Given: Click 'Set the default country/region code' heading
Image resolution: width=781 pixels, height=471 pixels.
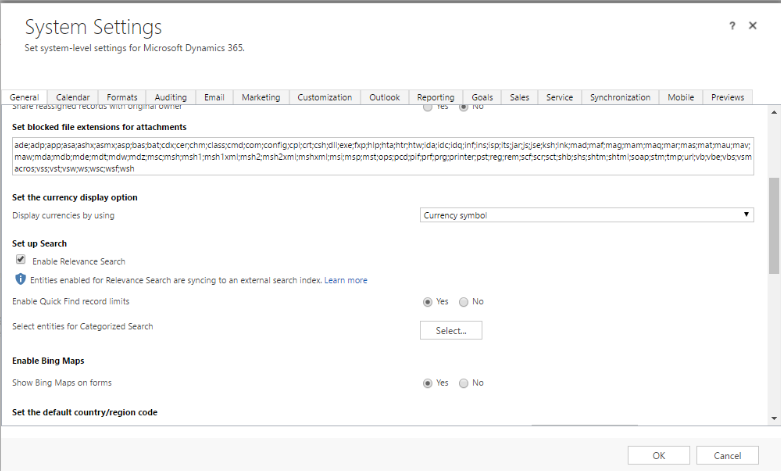Looking at the screenshot, I should tap(85, 412).
